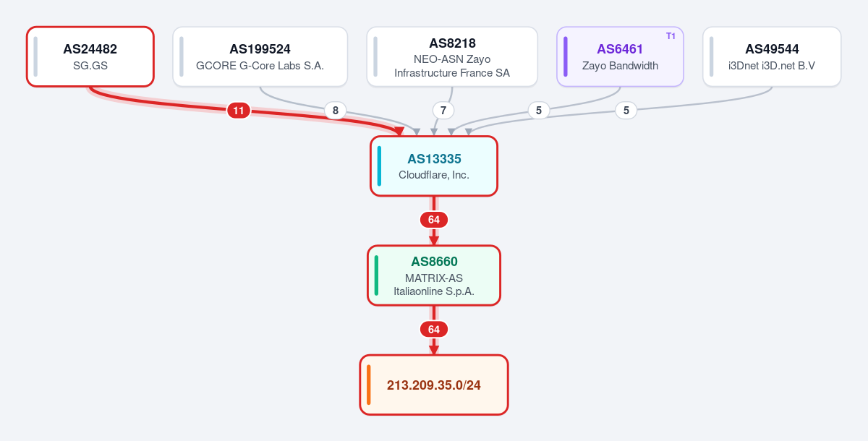Click the red 64 badge below AS8660
868x441 pixels.
(x=434, y=330)
